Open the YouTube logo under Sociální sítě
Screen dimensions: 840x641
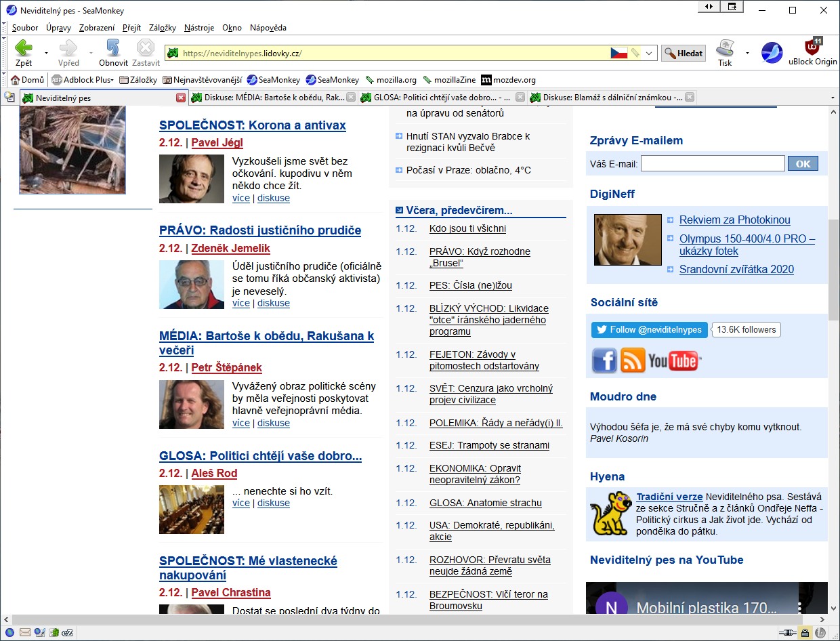[x=673, y=361]
